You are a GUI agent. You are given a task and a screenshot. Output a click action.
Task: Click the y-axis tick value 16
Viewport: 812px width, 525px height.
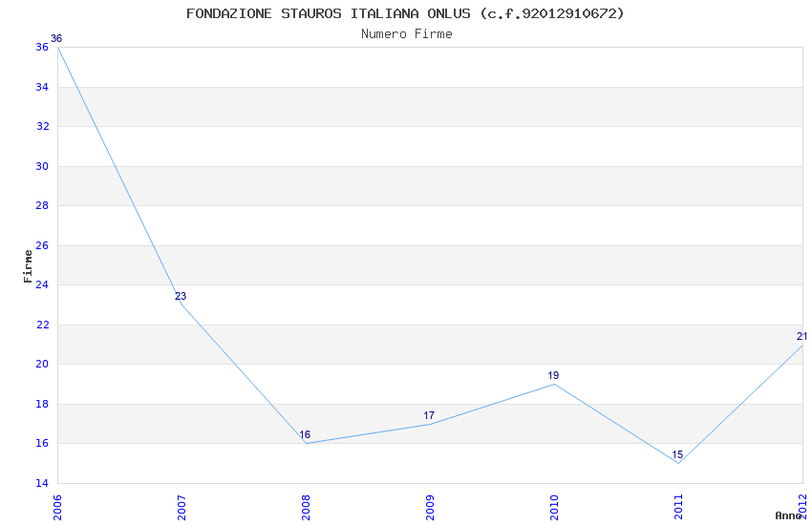42,443
